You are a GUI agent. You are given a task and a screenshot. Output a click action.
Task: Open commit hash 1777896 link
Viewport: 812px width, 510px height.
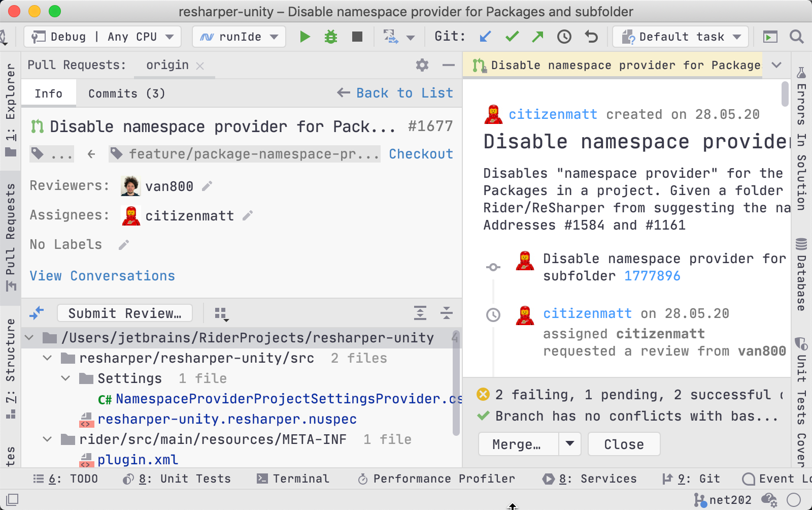coord(652,276)
